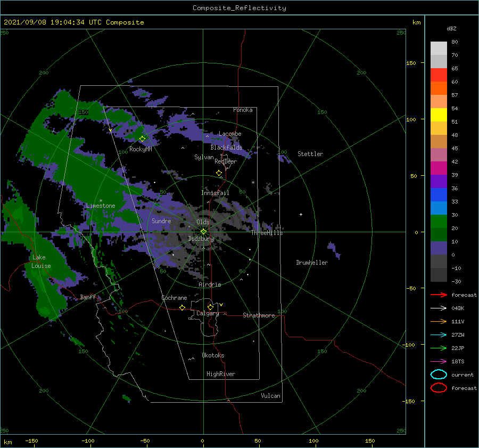479x448 pixels.
Task: Click the yellow V marker east of Calgary
Action: point(221,305)
